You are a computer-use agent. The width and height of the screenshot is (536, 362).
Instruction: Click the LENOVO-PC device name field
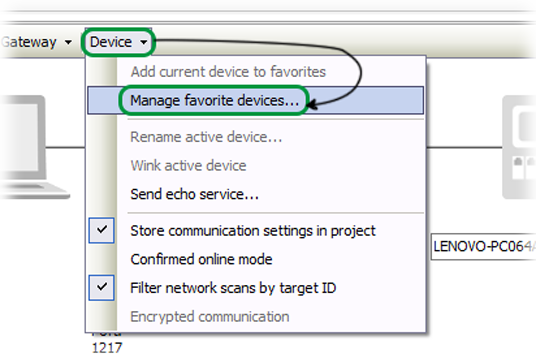483,246
